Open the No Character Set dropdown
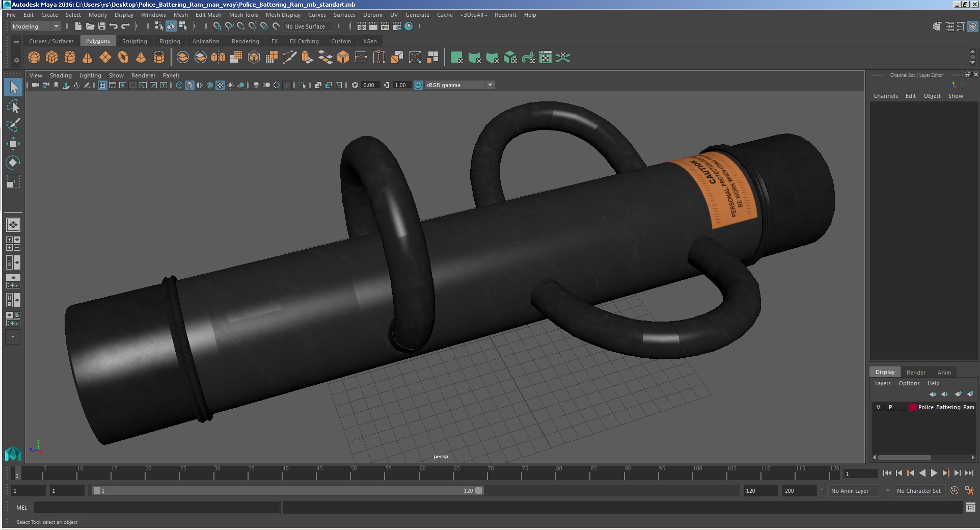The image size is (980, 530). click(x=920, y=491)
